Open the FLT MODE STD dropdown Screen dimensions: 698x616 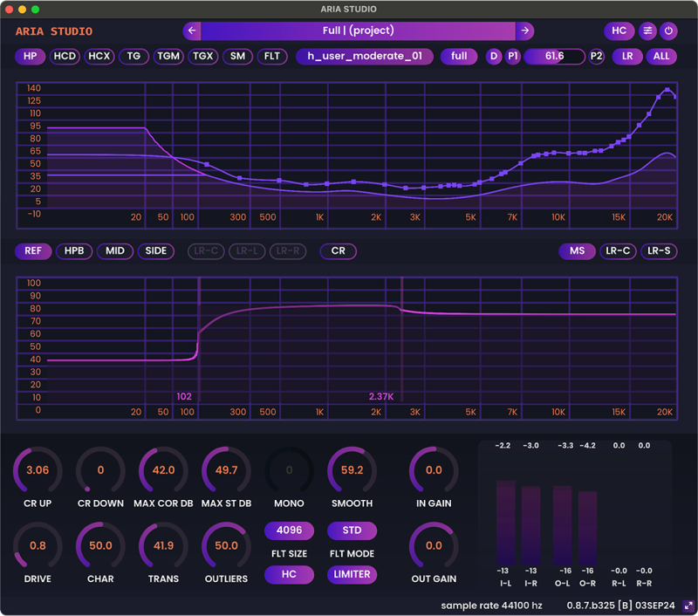(352, 530)
